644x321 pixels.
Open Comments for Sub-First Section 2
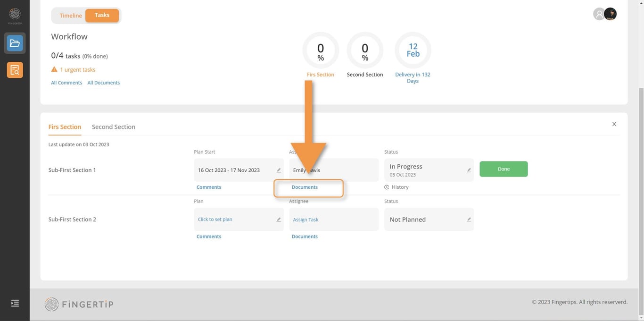click(209, 237)
